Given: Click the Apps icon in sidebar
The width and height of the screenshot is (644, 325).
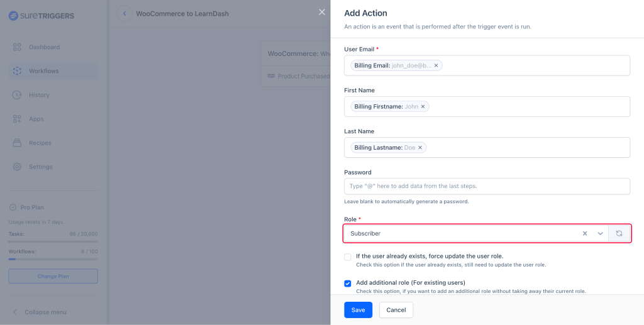Looking at the screenshot, I should click(x=17, y=119).
